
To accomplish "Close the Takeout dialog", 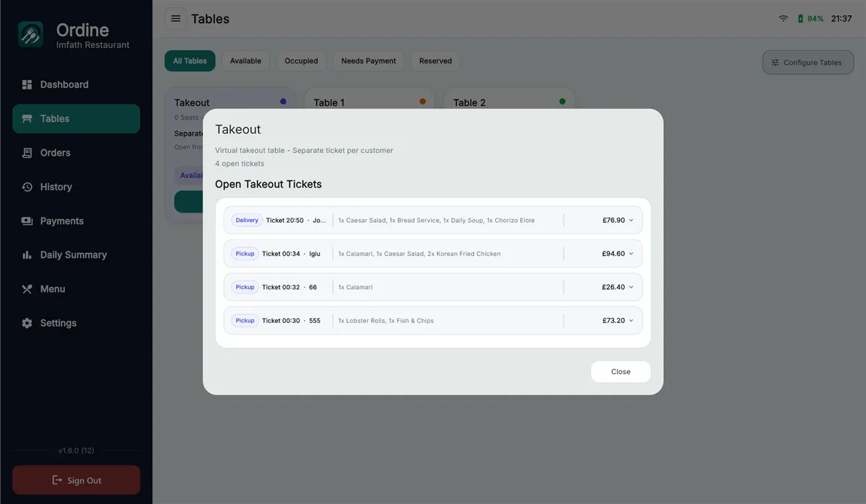I will point(621,372).
